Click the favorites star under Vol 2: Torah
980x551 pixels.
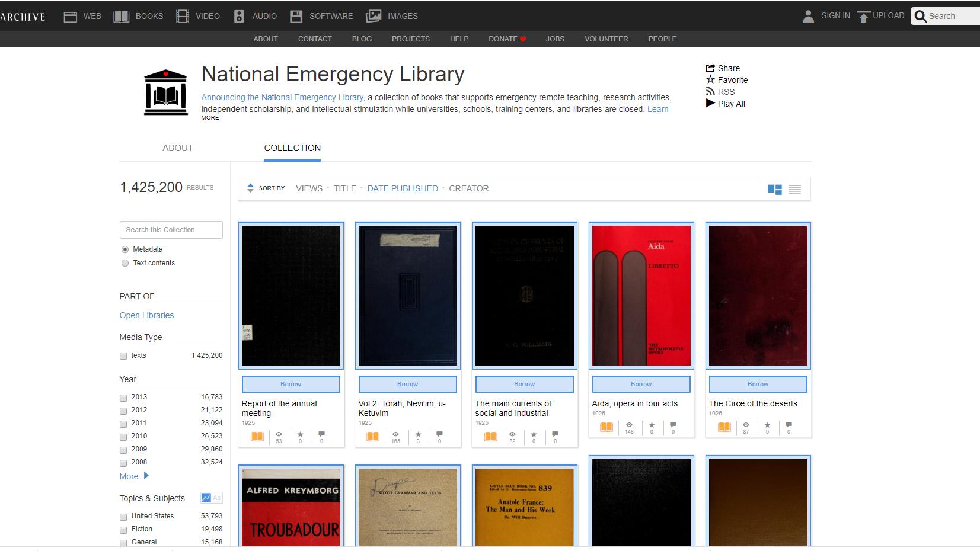point(418,434)
